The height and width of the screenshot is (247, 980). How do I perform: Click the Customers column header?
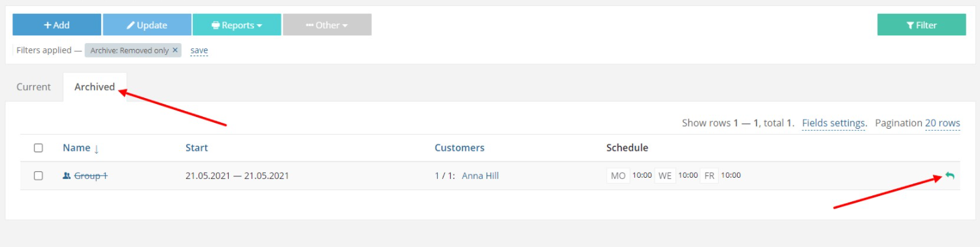[x=459, y=148]
